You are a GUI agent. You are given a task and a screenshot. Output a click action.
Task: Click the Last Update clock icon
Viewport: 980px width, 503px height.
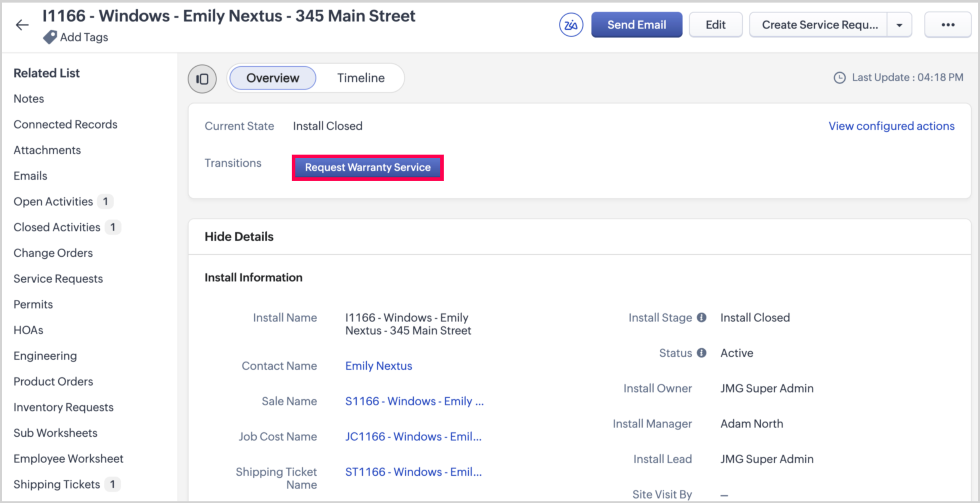pos(839,78)
